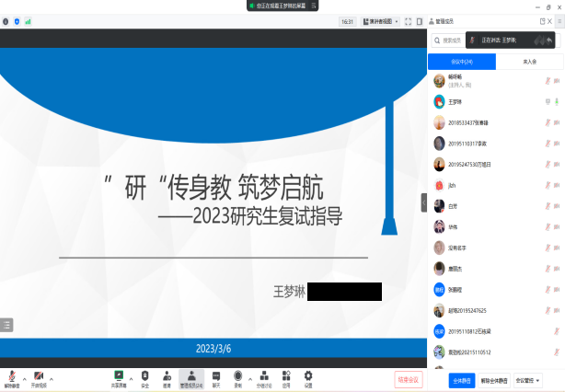Click the member search input field

[451, 40]
